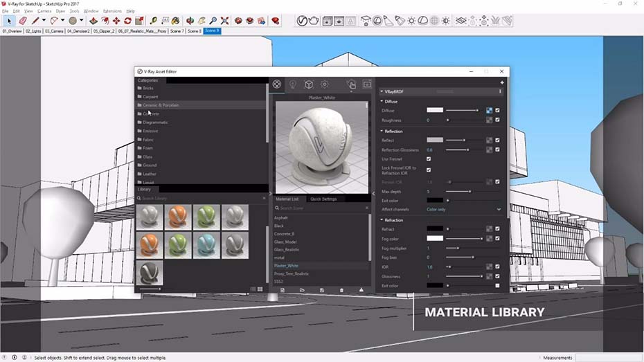Collapse the Refraction section

(382, 220)
